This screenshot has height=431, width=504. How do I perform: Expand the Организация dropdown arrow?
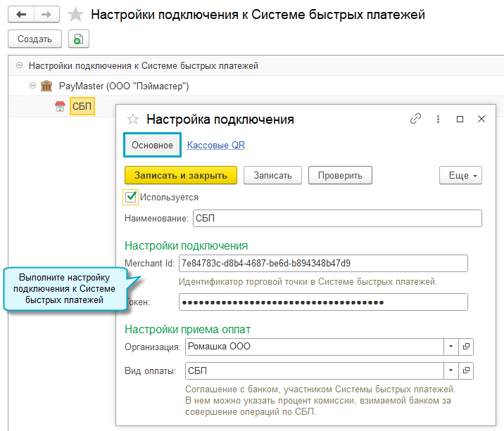click(x=451, y=347)
